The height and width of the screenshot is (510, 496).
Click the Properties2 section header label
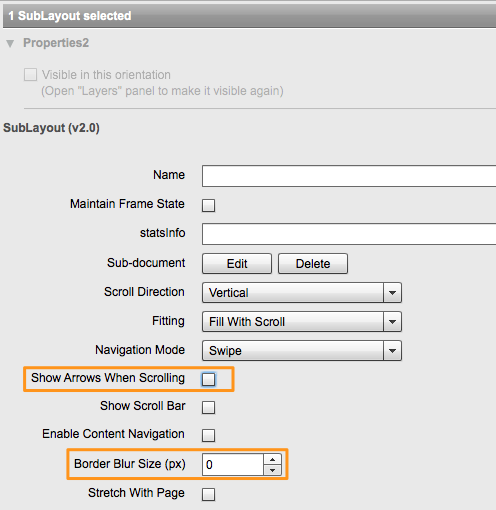pos(56,43)
